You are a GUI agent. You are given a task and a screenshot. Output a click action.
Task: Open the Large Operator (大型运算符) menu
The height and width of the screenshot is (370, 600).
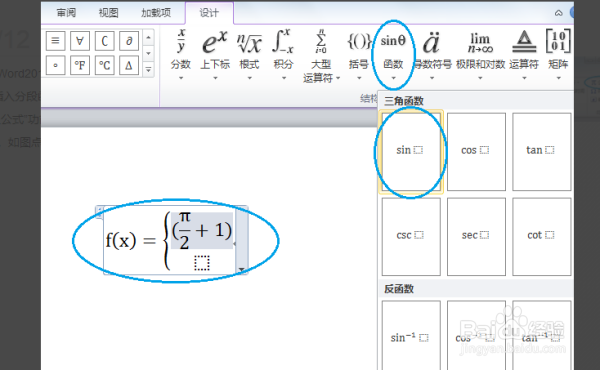pos(321,56)
